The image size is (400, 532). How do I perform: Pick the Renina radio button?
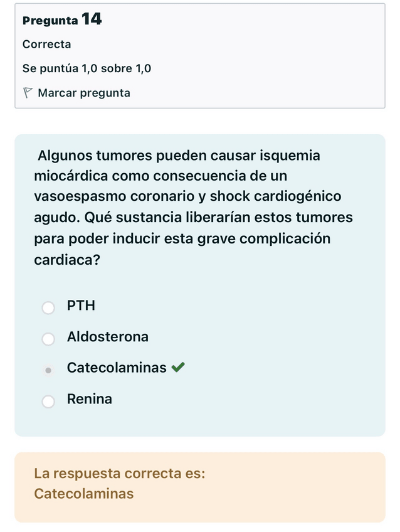(48, 401)
